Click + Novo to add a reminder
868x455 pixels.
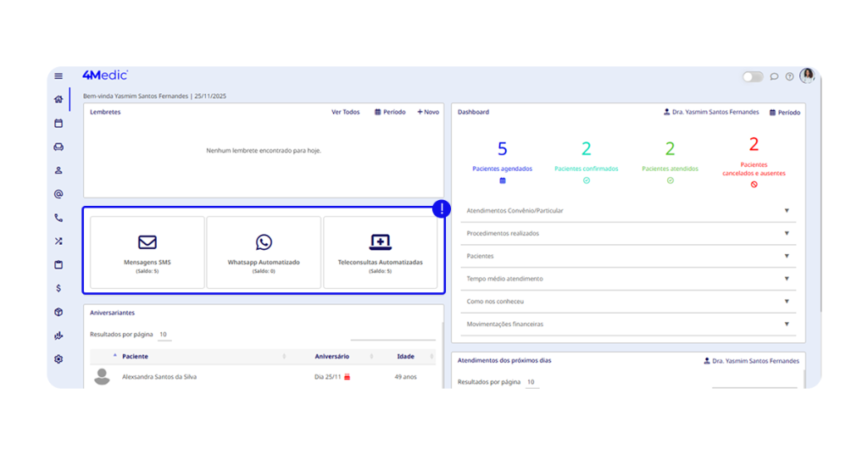428,112
